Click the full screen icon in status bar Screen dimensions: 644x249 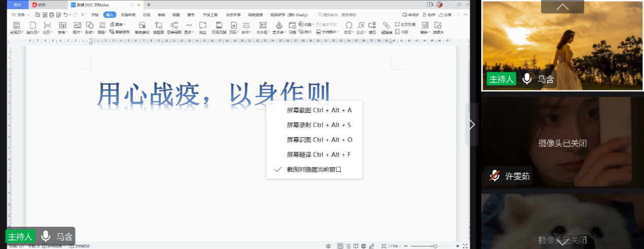point(465,246)
